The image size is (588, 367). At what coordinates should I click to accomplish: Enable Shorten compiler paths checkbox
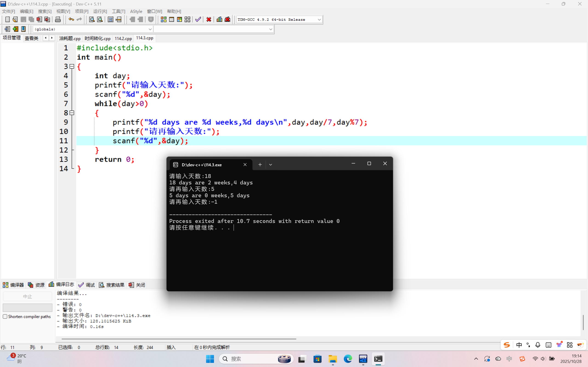point(5,317)
